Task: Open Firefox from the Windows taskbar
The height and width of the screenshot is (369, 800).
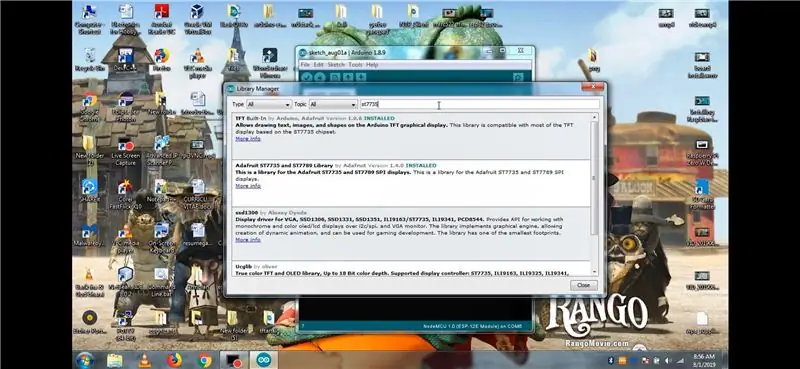Action: [174, 360]
